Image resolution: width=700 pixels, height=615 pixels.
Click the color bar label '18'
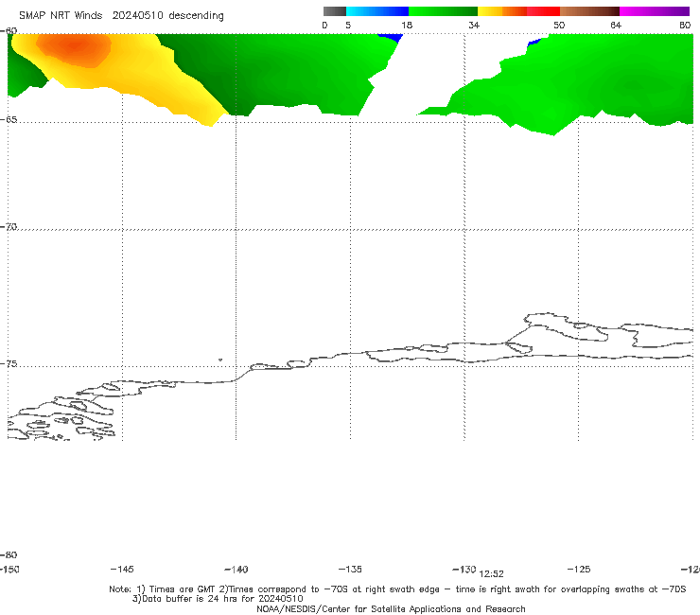click(x=407, y=25)
